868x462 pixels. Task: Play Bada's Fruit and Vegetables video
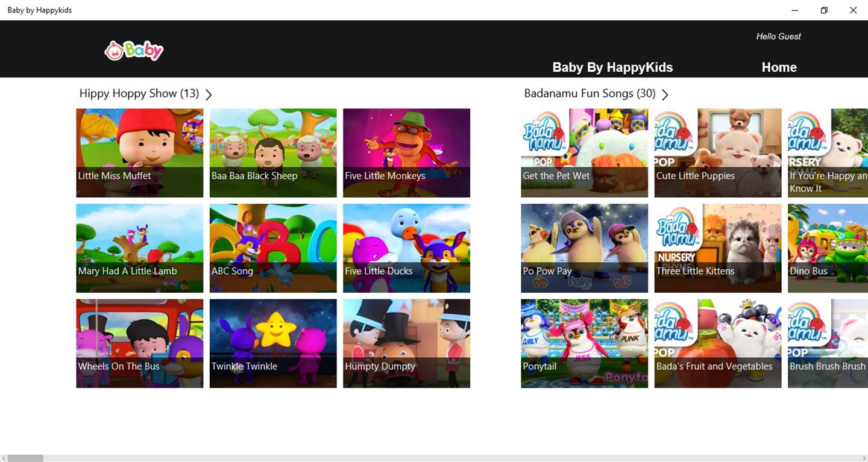(718, 343)
